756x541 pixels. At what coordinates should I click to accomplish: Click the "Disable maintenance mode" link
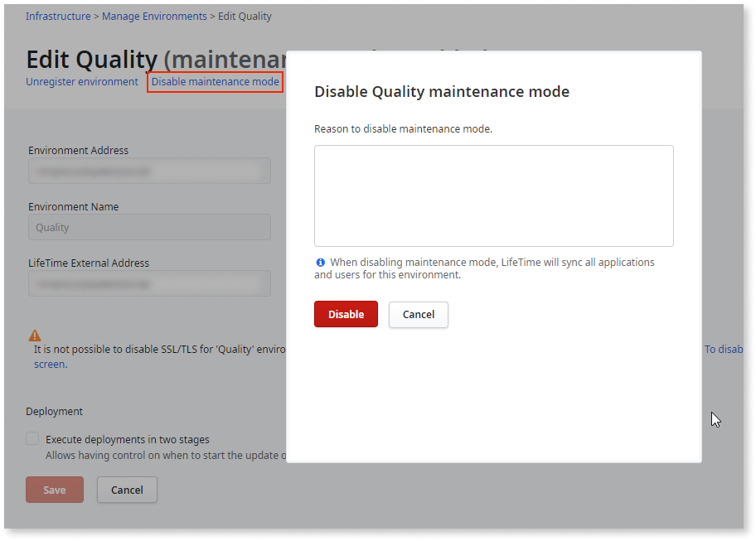point(215,81)
